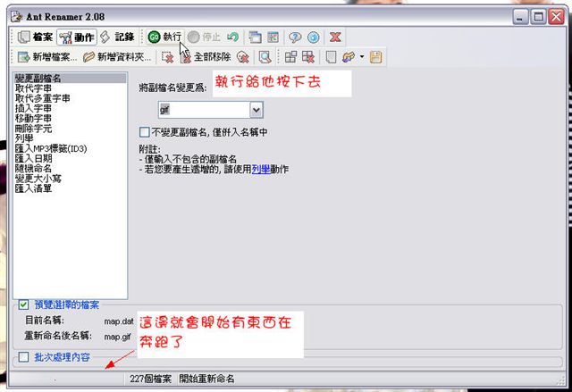Click Ant Renamer title bar app icon
The width and height of the screenshot is (572, 392).
click(16, 17)
